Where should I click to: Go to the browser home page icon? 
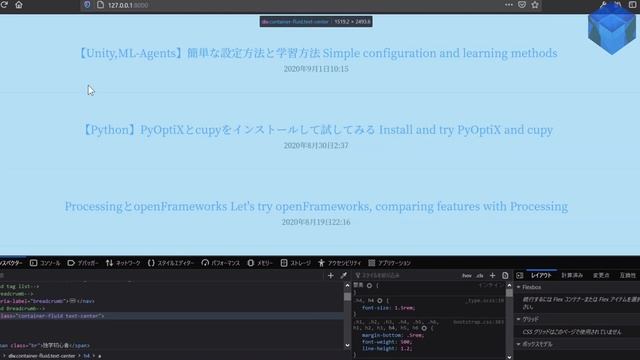click(19, 5)
